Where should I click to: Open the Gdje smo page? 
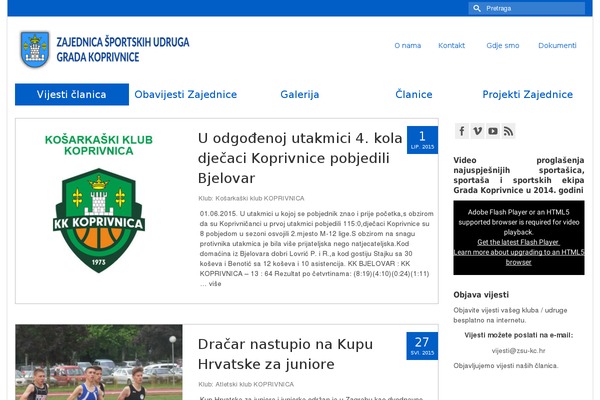point(503,46)
